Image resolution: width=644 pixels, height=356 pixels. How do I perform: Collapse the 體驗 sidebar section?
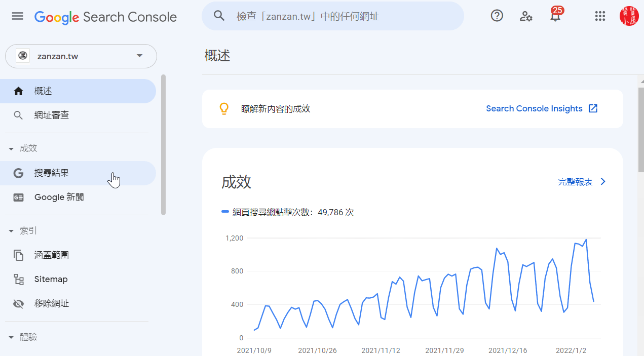click(11, 337)
